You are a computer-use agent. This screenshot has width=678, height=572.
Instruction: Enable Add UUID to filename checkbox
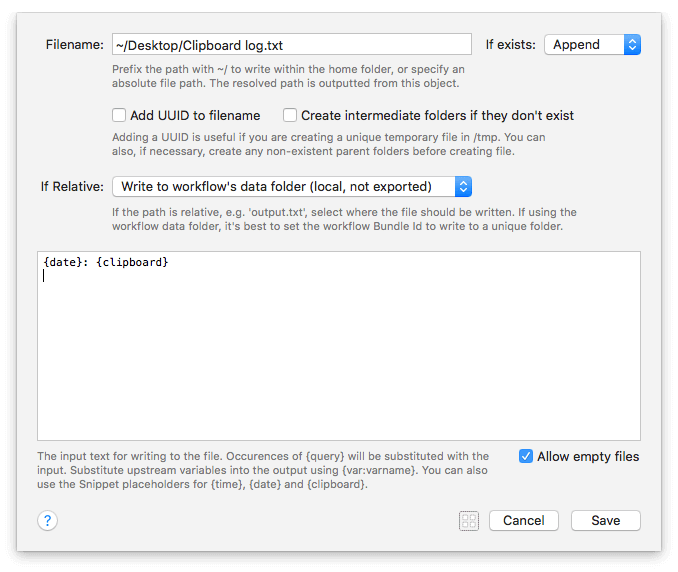[x=119, y=115]
